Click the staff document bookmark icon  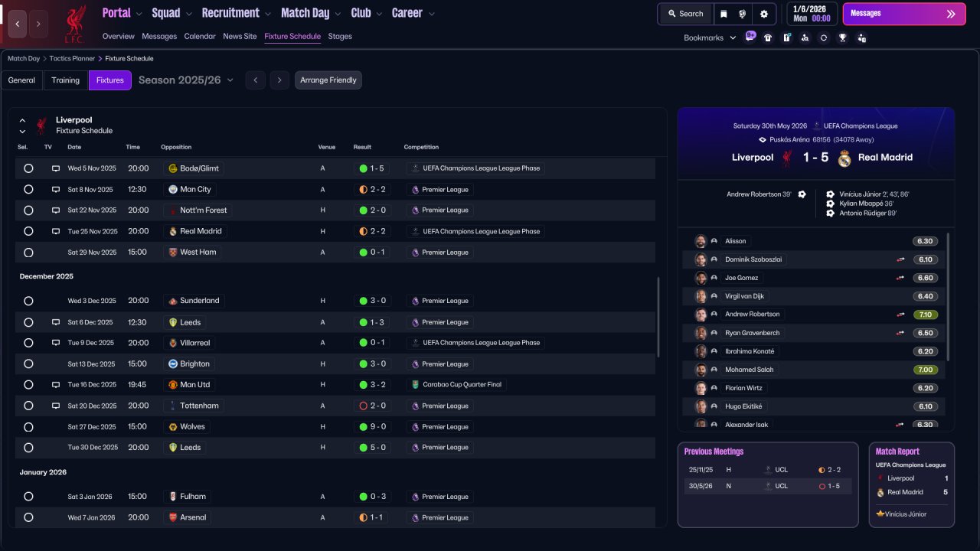pos(861,37)
